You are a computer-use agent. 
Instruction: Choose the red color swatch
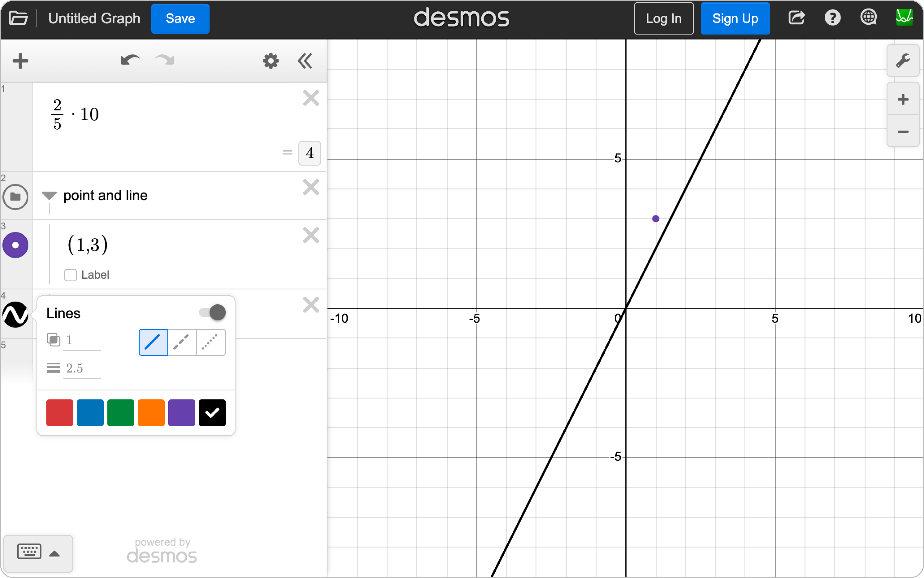[60, 412]
